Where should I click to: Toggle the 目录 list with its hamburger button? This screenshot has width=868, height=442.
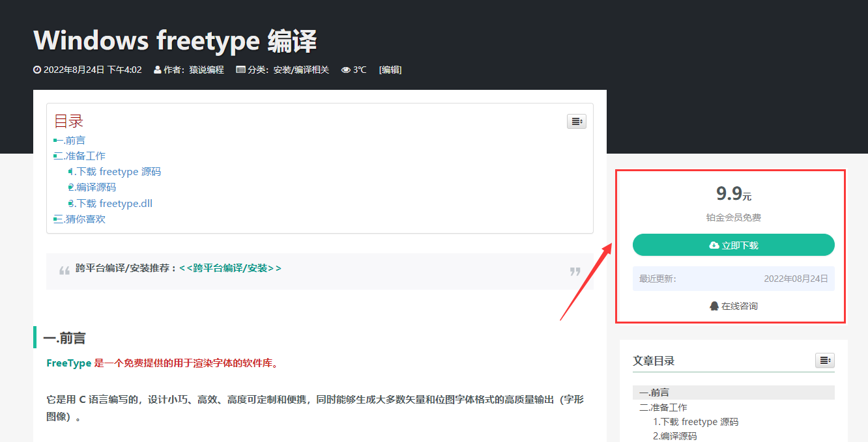(576, 121)
